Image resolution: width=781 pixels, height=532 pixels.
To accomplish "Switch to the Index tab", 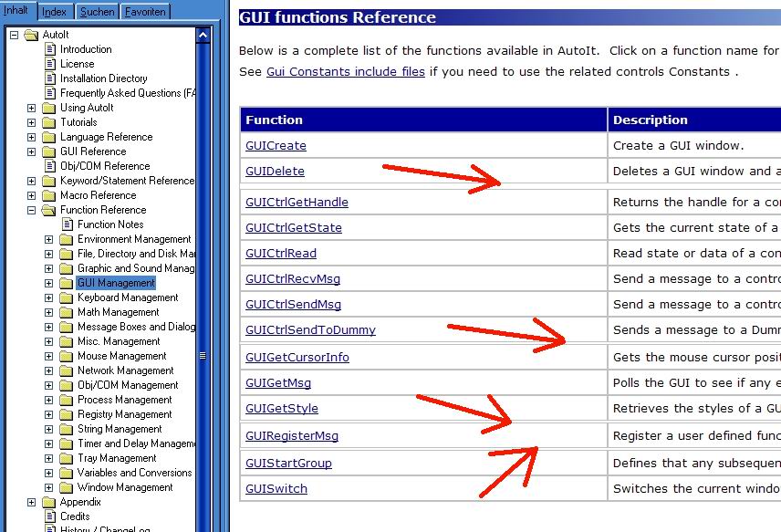I will pos(54,12).
